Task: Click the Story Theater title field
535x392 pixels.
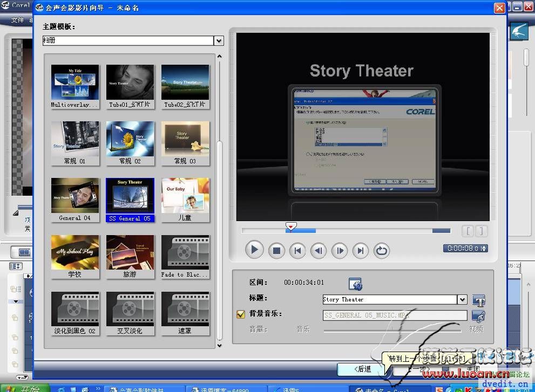Action: point(390,300)
